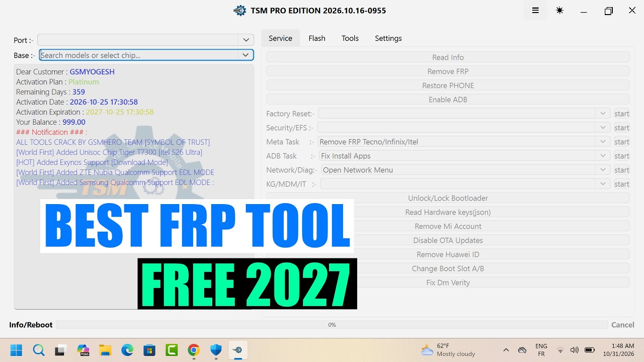The height and width of the screenshot is (362, 644).
Task: Expand the Base model dropdown arrow
Action: point(246,55)
